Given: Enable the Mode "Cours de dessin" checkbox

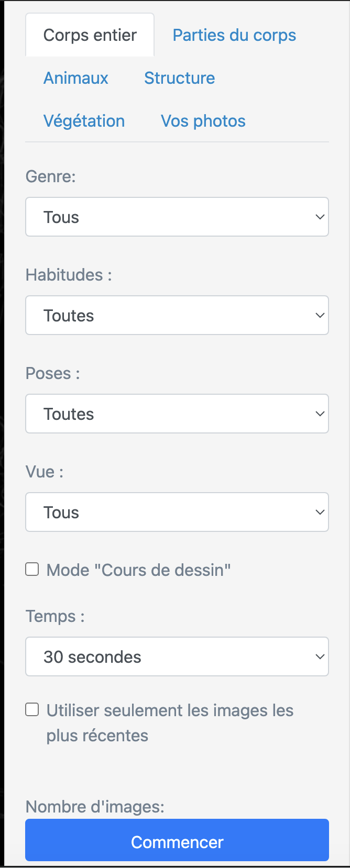Looking at the screenshot, I should point(32,569).
